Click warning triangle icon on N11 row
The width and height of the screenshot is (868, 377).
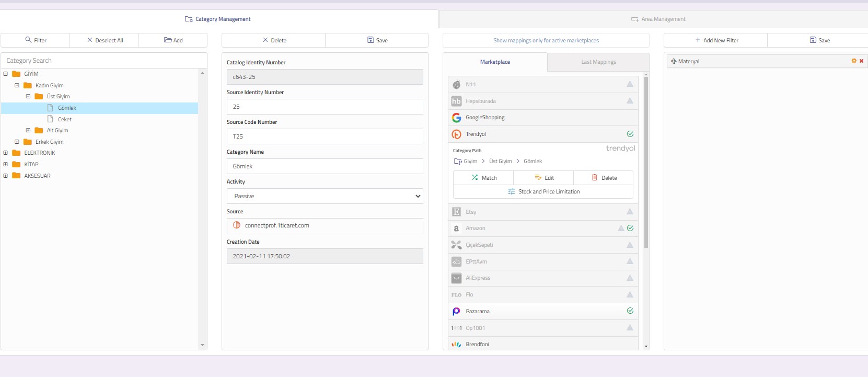click(x=630, y=84)
